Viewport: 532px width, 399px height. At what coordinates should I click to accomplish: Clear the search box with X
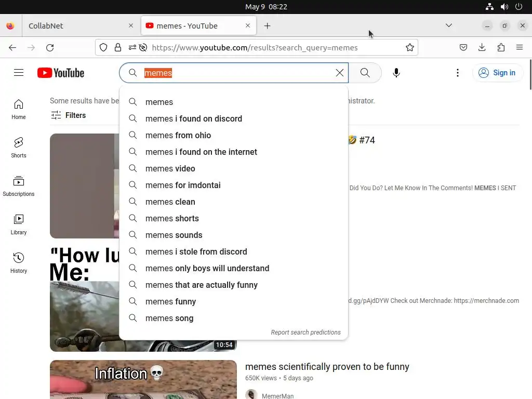tap(339, 73)
